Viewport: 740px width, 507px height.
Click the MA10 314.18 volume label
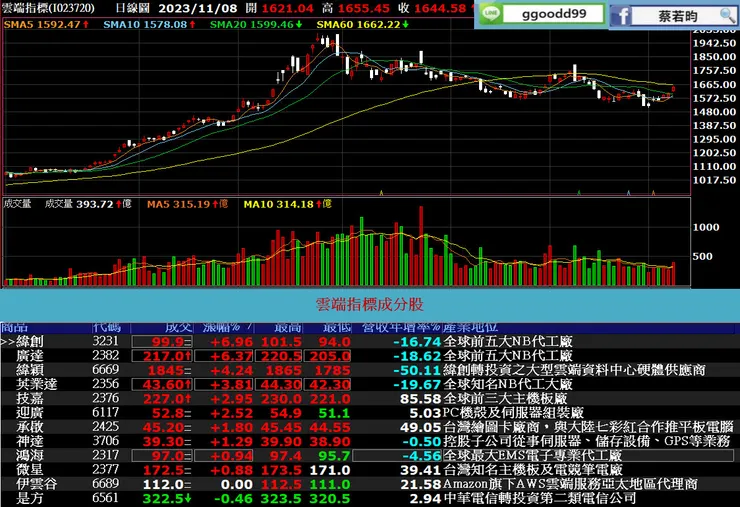(x=287, y=204)
